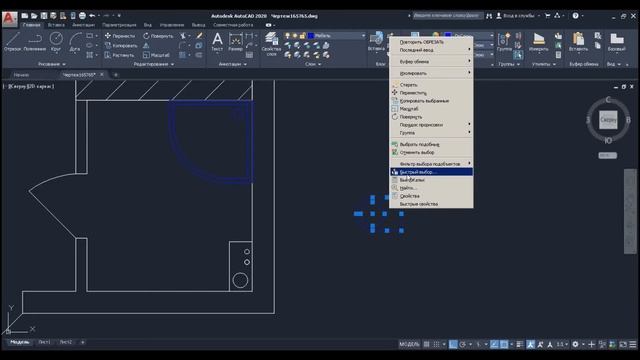Expand the Drawing (Рисование) panel
The width and height of the screenshot is (640, 360).
point(52,64)
